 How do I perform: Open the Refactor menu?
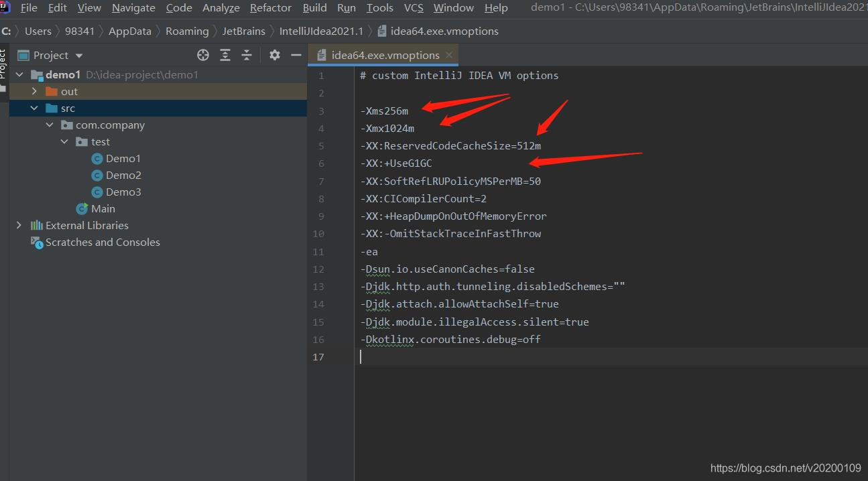pos(271,8)
